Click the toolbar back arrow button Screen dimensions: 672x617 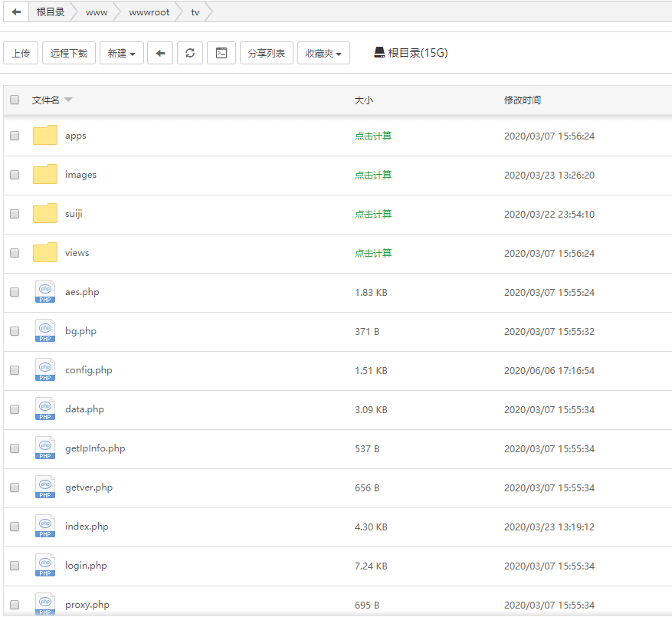[160, 53]
